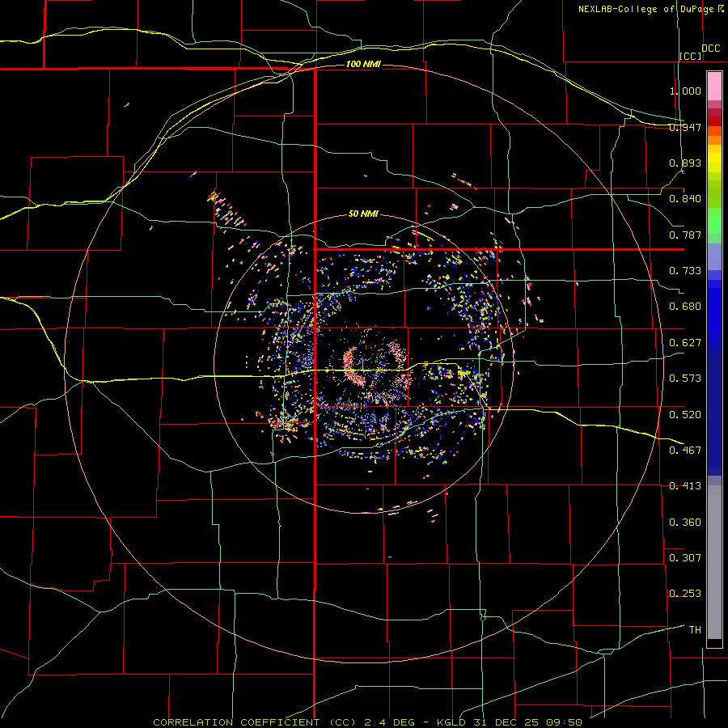
Task: Click the [CC] legend heading
Action: click(691, 56)
